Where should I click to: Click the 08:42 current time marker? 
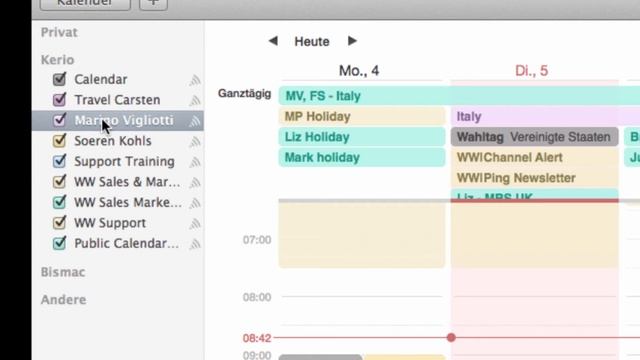257,338
